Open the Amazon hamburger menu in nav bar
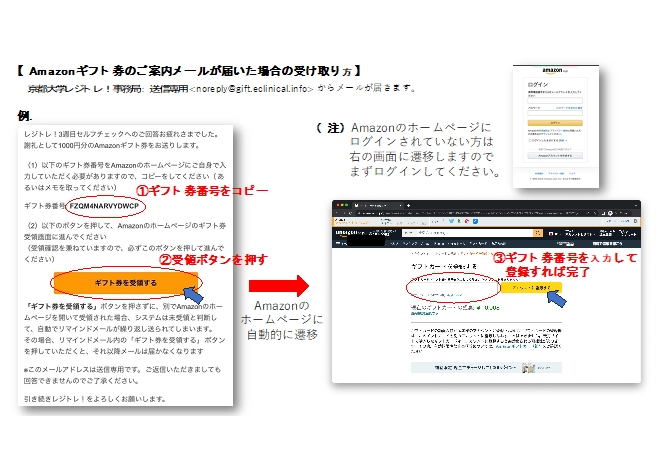 pyautogui.click(x=338, y=244)
